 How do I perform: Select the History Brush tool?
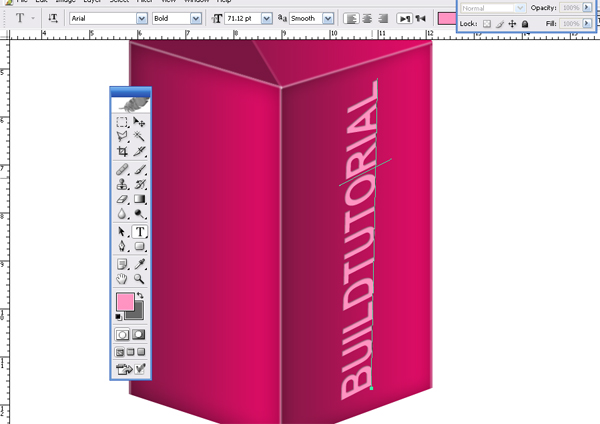[139, 184]
